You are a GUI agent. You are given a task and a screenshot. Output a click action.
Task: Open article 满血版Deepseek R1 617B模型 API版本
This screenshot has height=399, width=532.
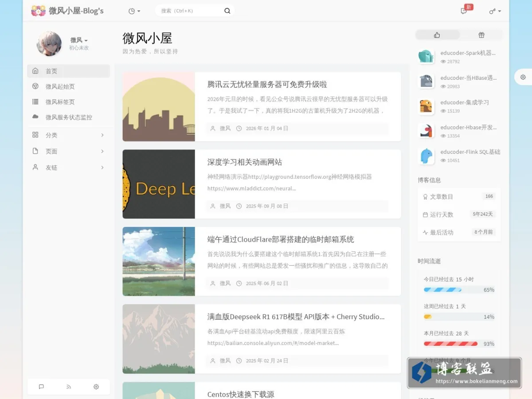(x=296, y=317)
